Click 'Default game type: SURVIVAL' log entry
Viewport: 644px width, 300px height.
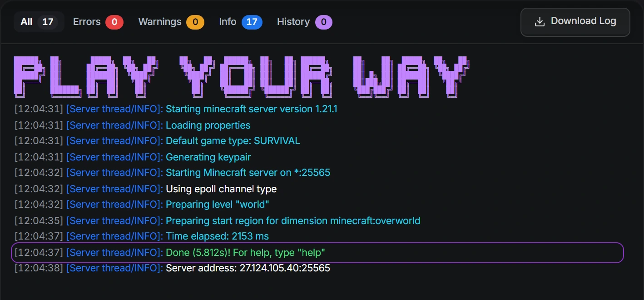click(x=158, y=141)
